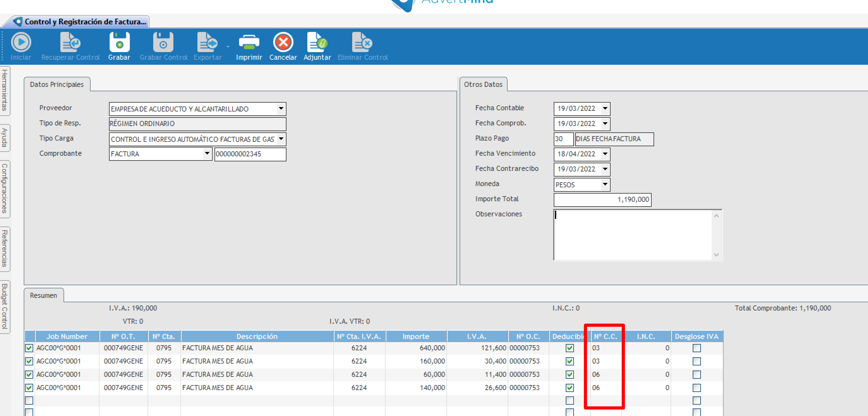The height and width of the screenshot is (416, 868).
Task: Click the Iniciar play icon
Action: (x=21, y=42)
